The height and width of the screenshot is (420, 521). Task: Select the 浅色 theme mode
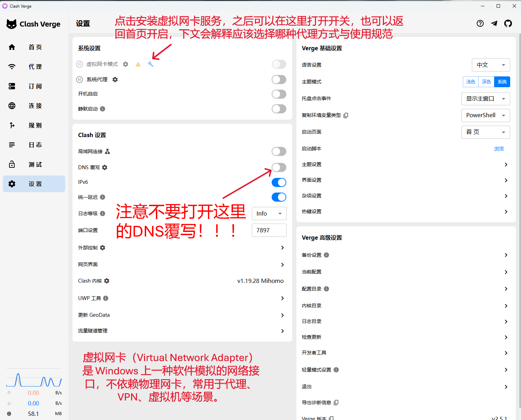(470, 82)
